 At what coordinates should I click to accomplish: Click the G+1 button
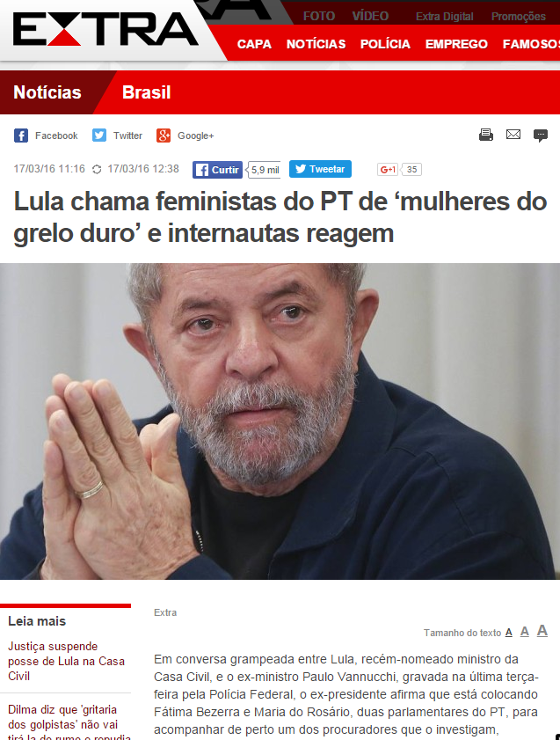[388, 170]
